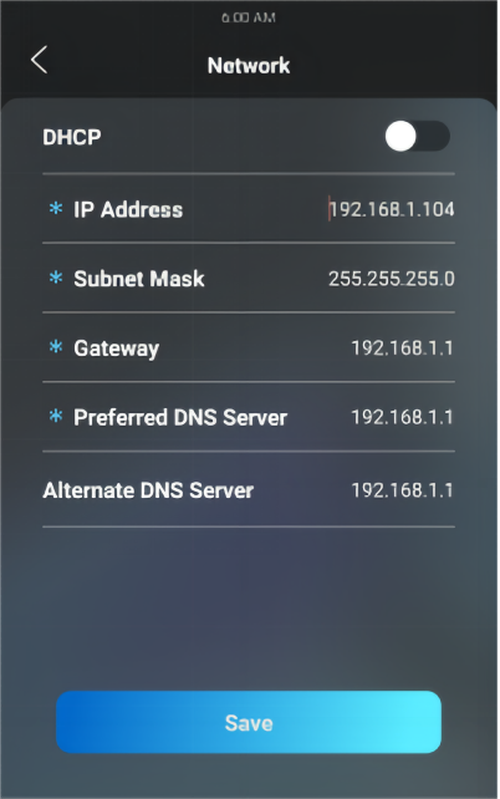Select the DHCP label
The height and width of the screenshot is (799, 500).
(72, 137)
